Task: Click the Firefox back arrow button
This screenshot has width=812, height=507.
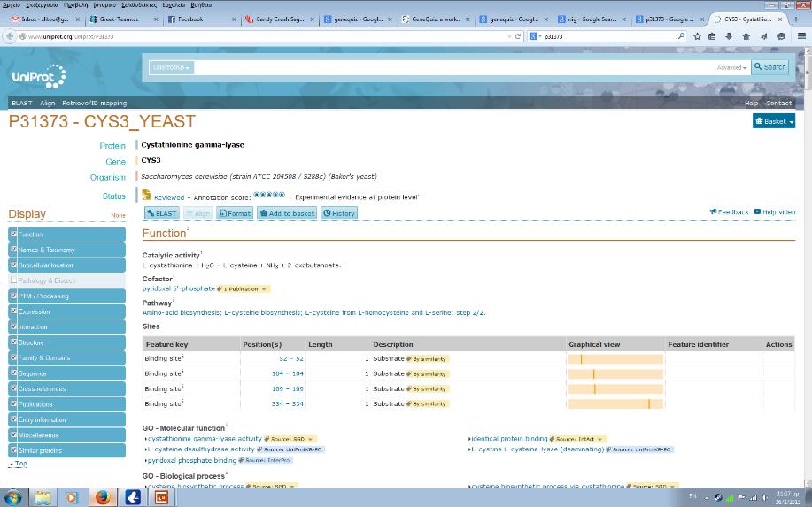Action: click(10, 36)
